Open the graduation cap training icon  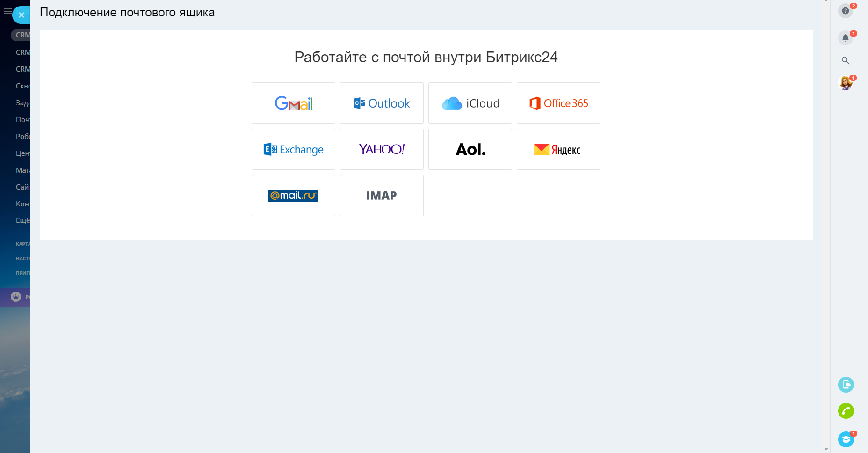click(846, 439)
